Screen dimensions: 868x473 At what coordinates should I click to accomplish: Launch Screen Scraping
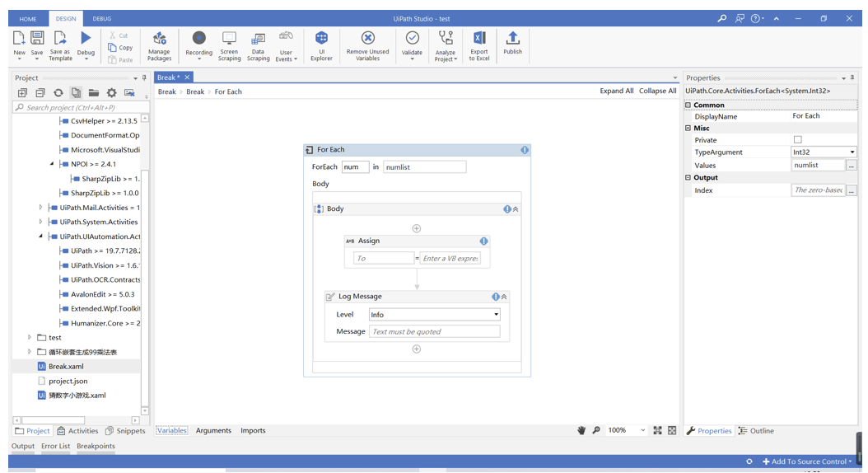229,45
